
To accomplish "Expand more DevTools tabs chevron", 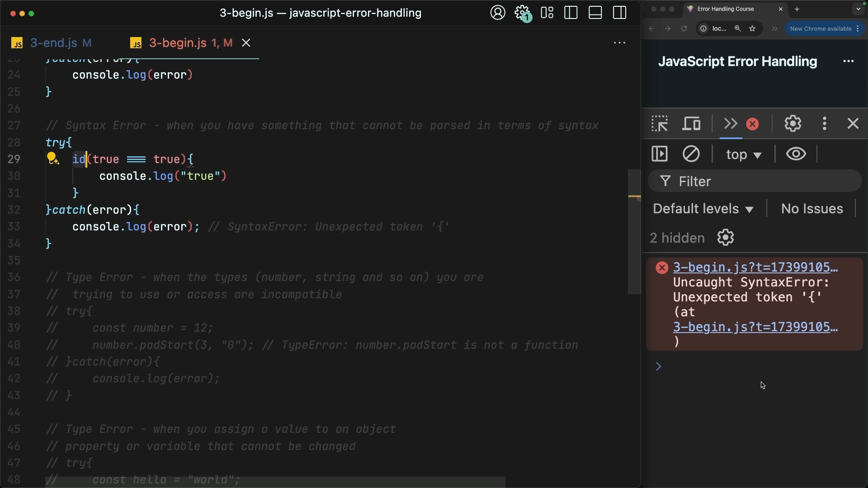I will [x=731, y=124].
